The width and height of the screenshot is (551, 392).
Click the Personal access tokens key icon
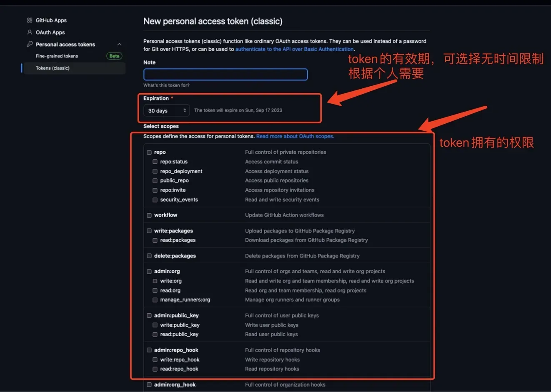[30, 44]
